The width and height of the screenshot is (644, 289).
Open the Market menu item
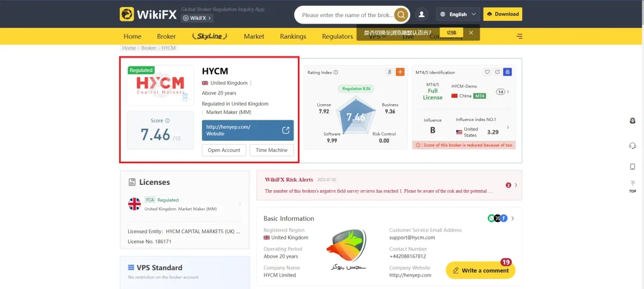coord(254,37)
